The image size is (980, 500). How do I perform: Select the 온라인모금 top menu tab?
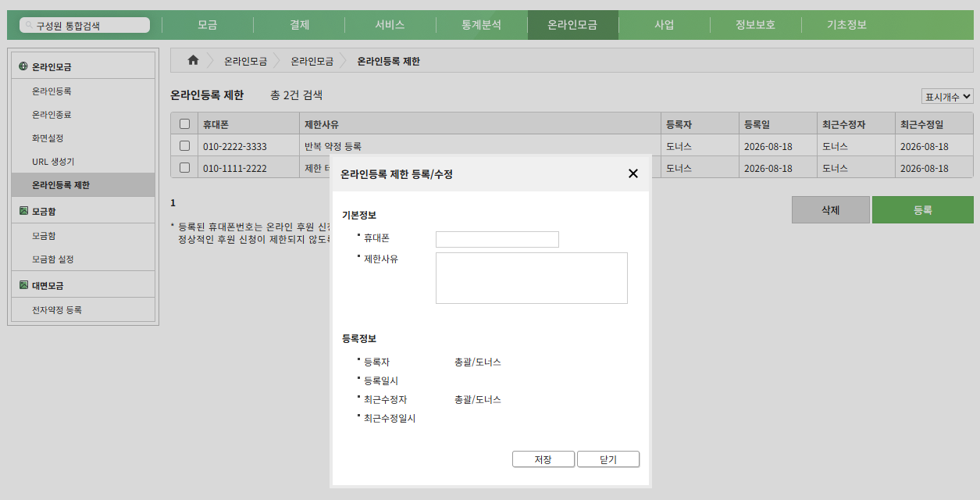pos(573,25)
